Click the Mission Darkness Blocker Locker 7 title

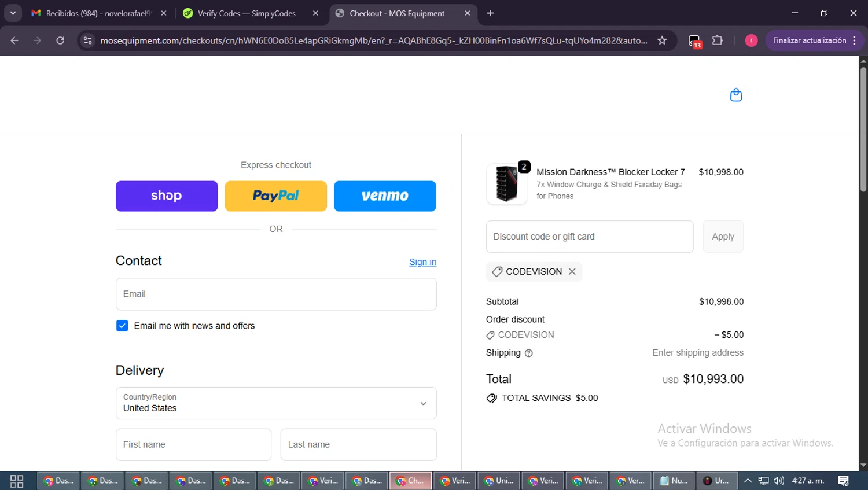[x=610, y=172]
